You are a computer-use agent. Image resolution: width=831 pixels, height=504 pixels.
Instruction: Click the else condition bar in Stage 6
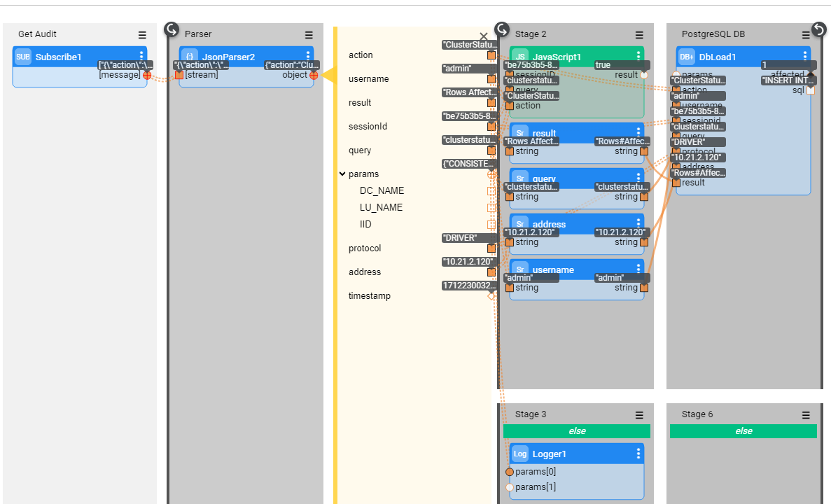743,431
